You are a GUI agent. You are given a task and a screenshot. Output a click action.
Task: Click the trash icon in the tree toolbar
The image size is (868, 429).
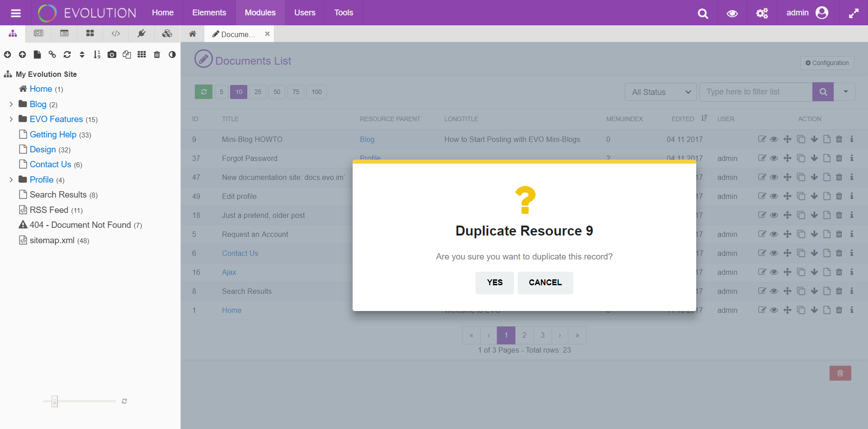[x=156, y=54]
